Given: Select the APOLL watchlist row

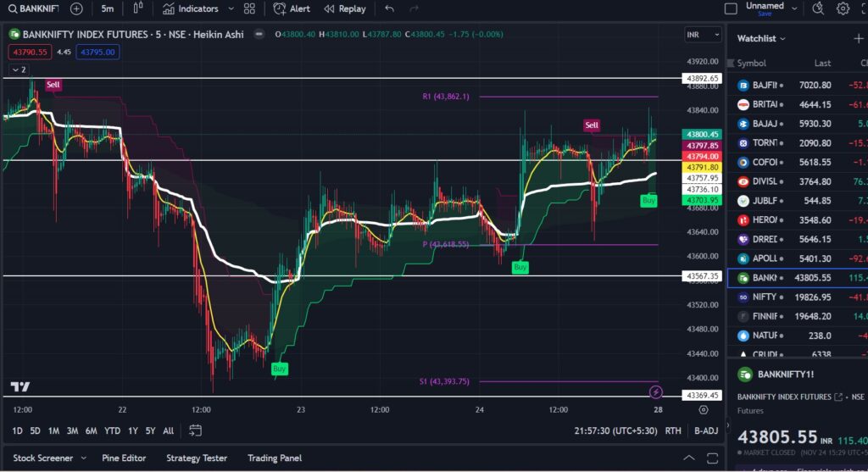Looking at the screenshot, I should (797, 258).
